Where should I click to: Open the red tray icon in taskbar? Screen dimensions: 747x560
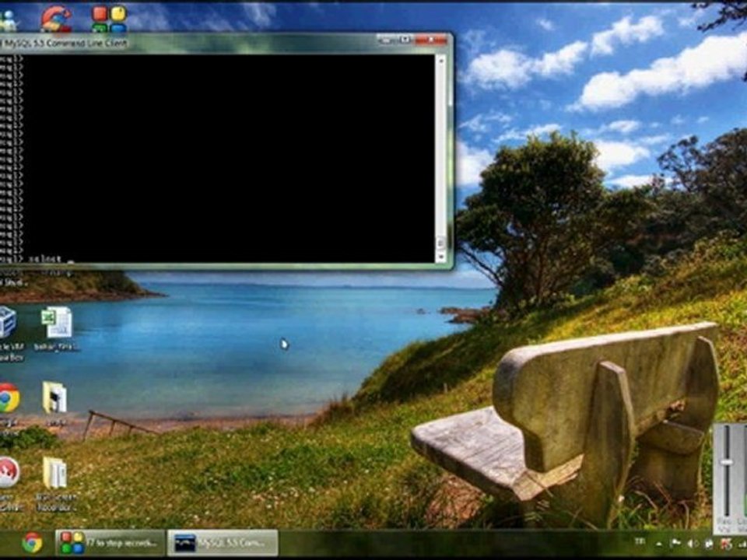coord(727,544)
